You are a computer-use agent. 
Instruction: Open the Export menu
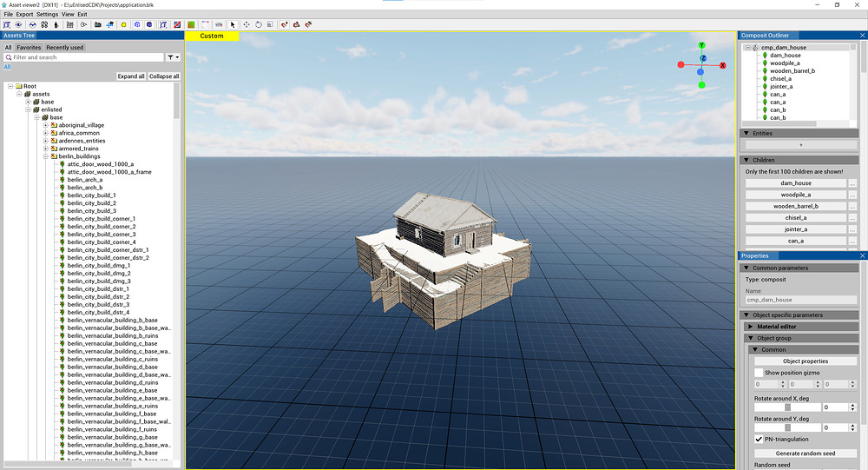(x=24, y=15)
